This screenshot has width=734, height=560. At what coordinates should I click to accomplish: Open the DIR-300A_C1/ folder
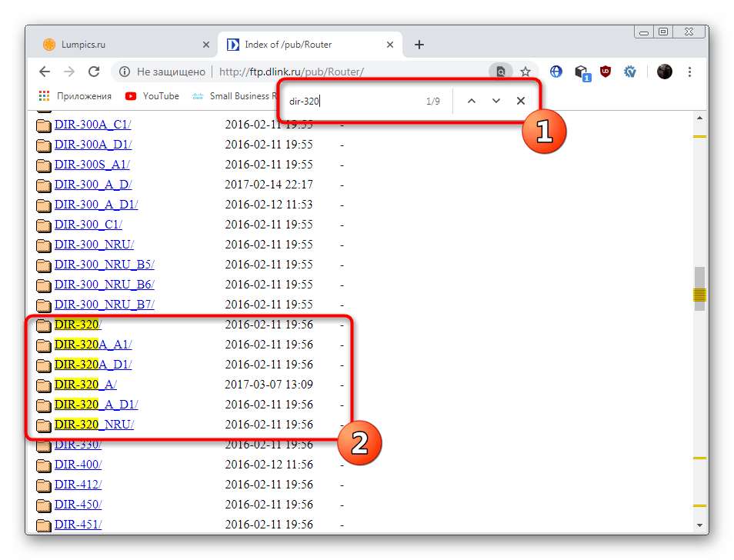click(x=92, y=125)
